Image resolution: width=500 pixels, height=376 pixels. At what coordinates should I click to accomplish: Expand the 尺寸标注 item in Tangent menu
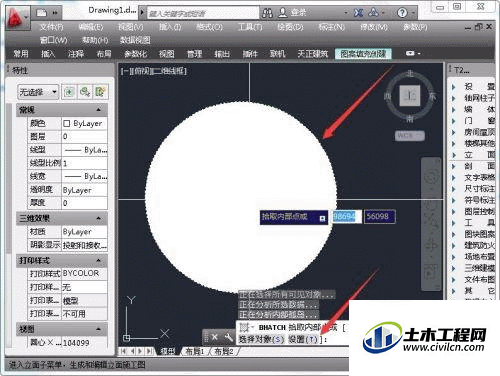[x=453, y=189]
